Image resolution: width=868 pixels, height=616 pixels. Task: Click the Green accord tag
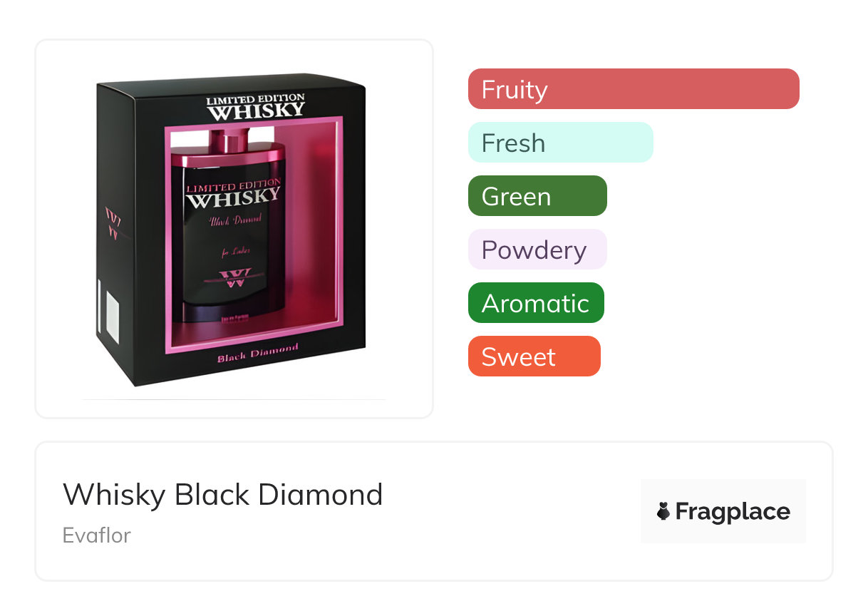tap(537, 196)
